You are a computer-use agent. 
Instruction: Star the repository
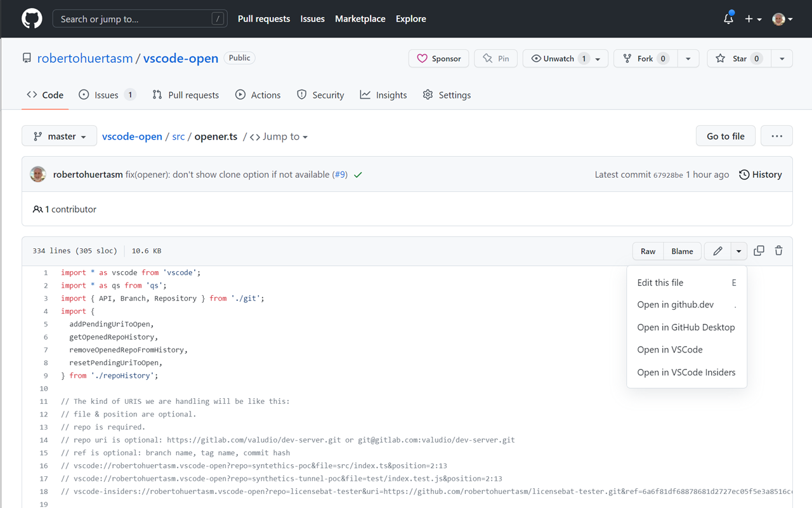click(738, 58)
